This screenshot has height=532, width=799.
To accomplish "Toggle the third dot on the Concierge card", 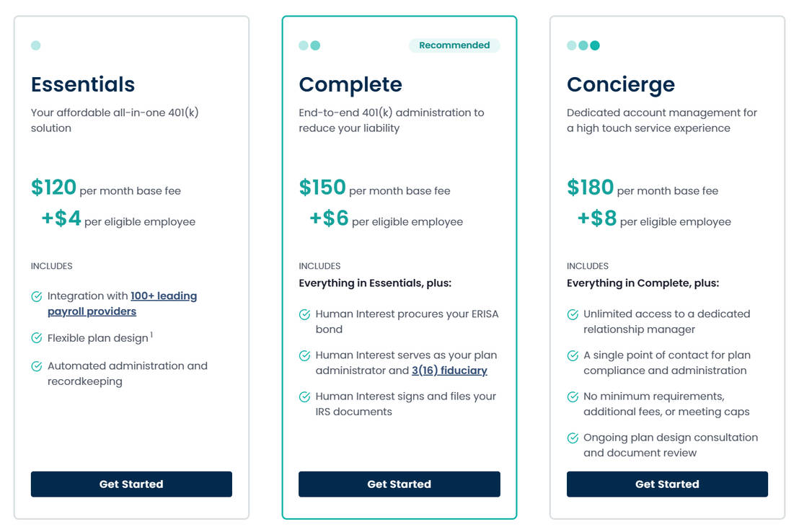I will click(x=594, y=45).
